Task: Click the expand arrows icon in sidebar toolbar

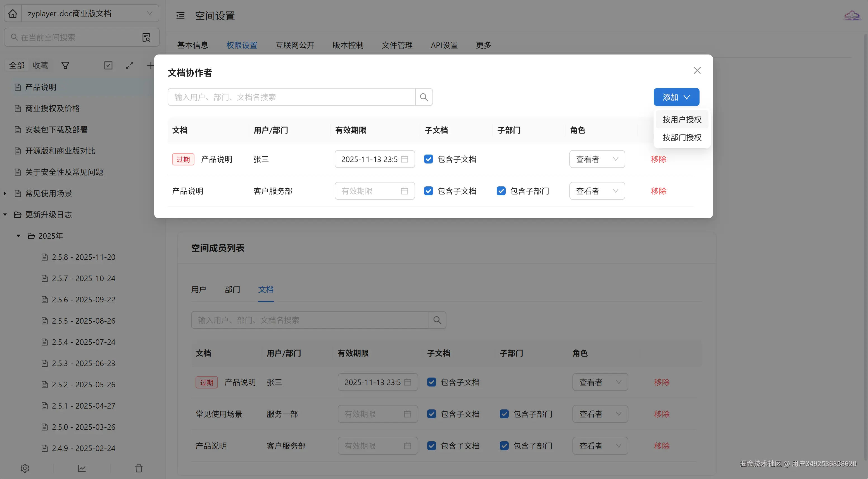Action: tap(129, 65)
